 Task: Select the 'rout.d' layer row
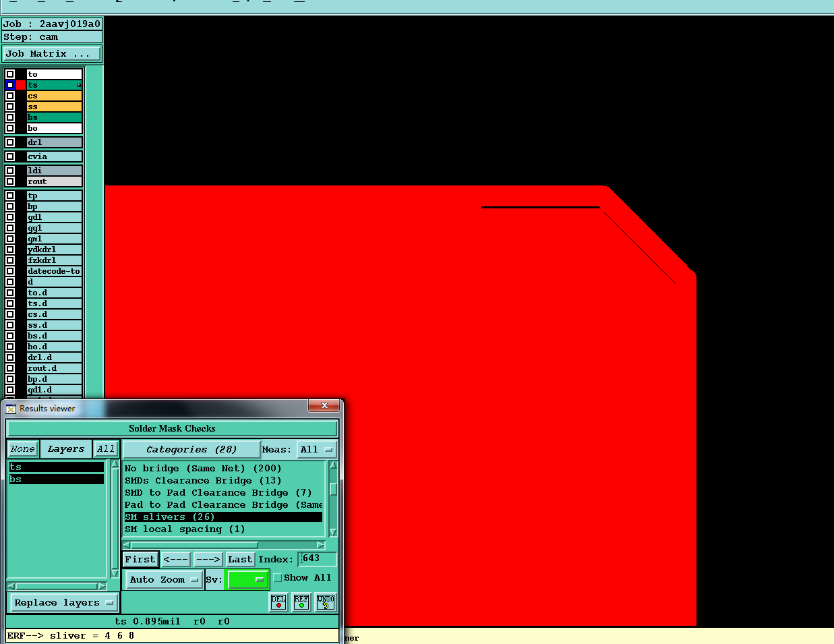tap(54, 369)
